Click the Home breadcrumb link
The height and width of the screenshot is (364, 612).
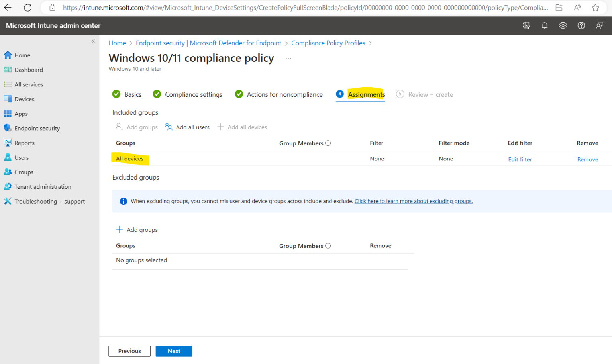(117, 43)
